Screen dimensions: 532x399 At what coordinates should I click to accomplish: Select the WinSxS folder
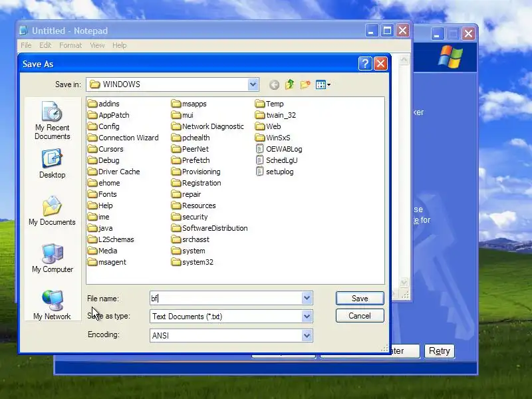point(273,138)
